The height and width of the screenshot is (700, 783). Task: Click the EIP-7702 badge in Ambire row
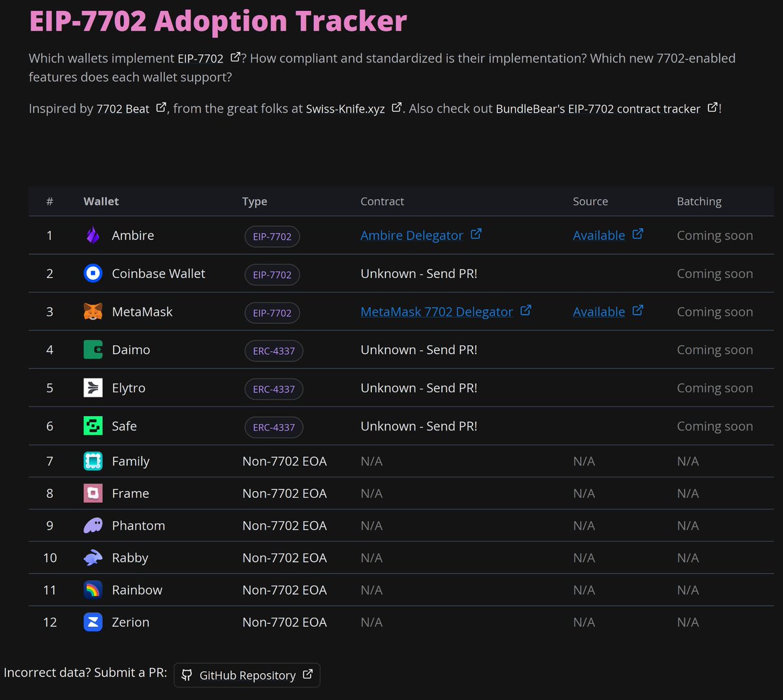pyautogui.click(x=272, y=236)
